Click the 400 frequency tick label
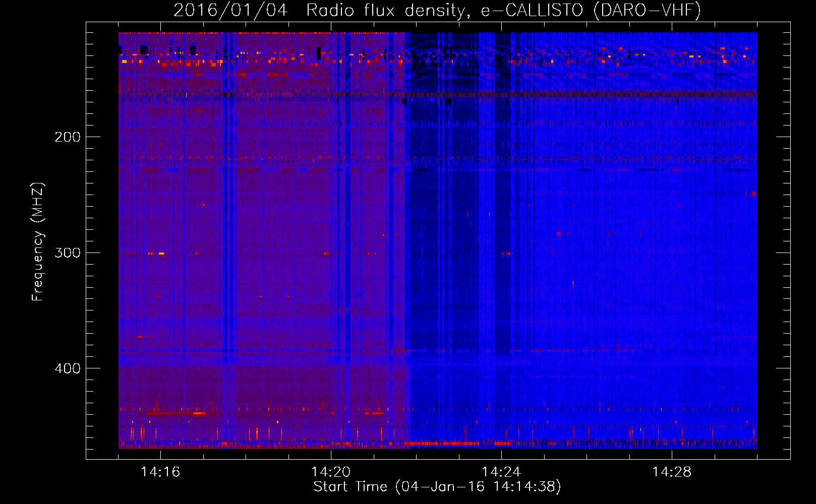 coord(67,368)
